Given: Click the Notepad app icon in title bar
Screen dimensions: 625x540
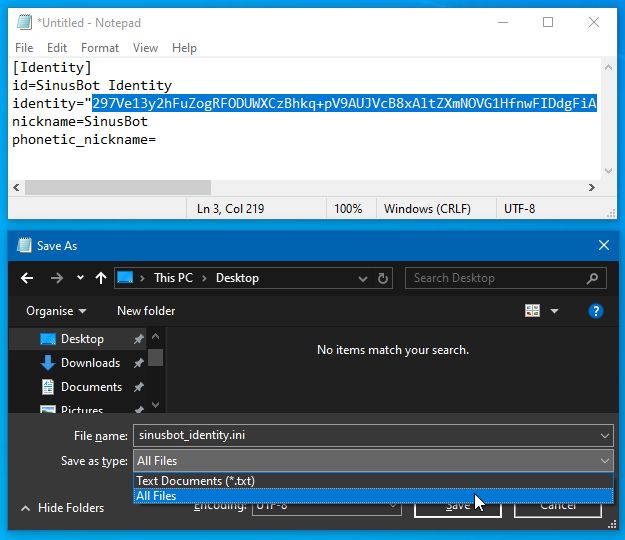Looking at the screenshot, I should (24, 22).
